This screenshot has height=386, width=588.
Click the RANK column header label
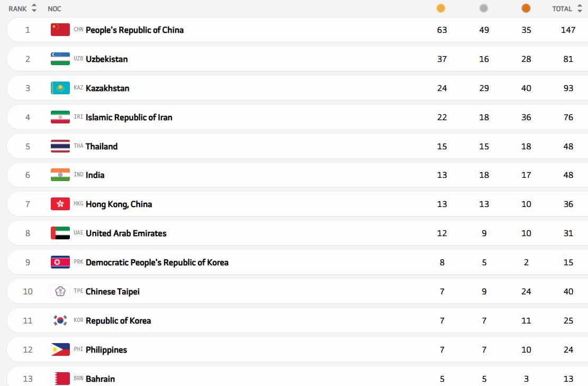click(x=17, y=8)
